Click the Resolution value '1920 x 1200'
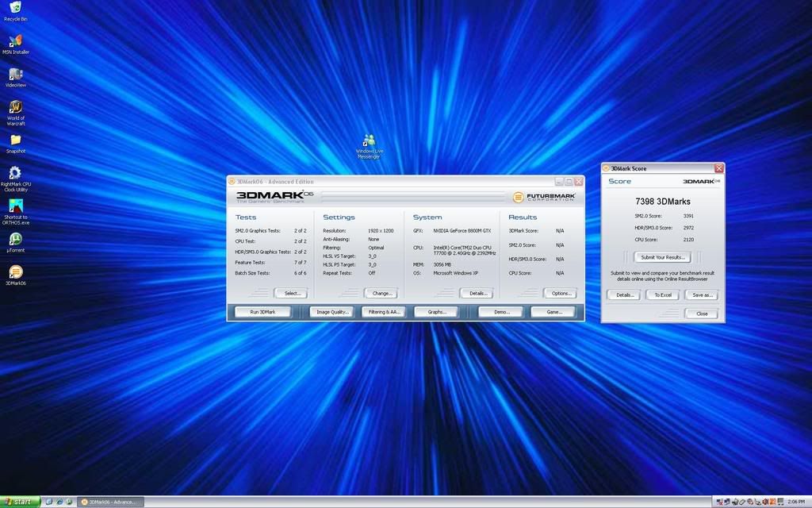 pyautogui.click(x=381, y=231)
